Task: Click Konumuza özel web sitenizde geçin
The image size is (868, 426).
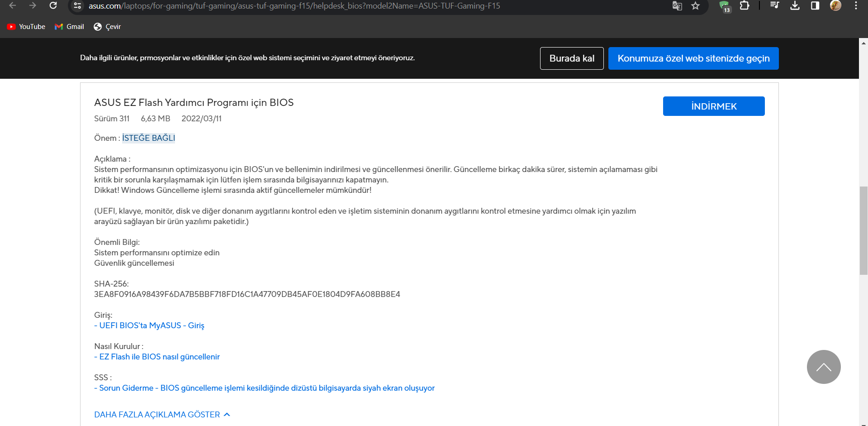Action: 693,58
